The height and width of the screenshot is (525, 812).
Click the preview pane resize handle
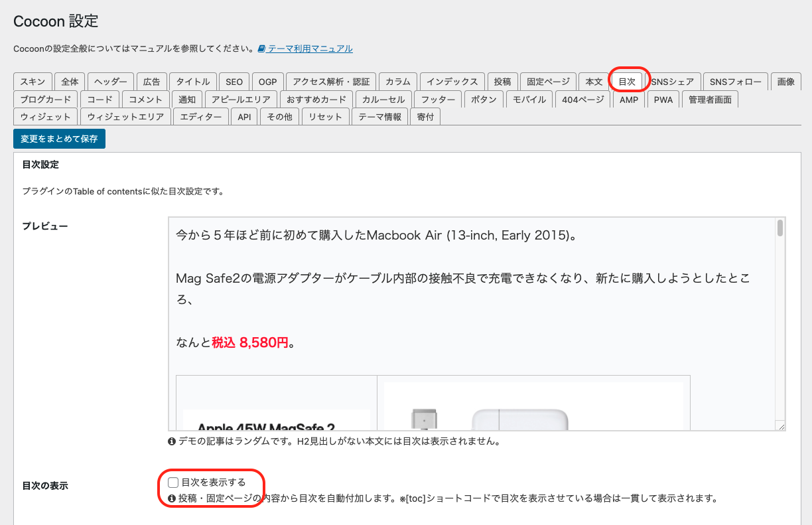781,427
